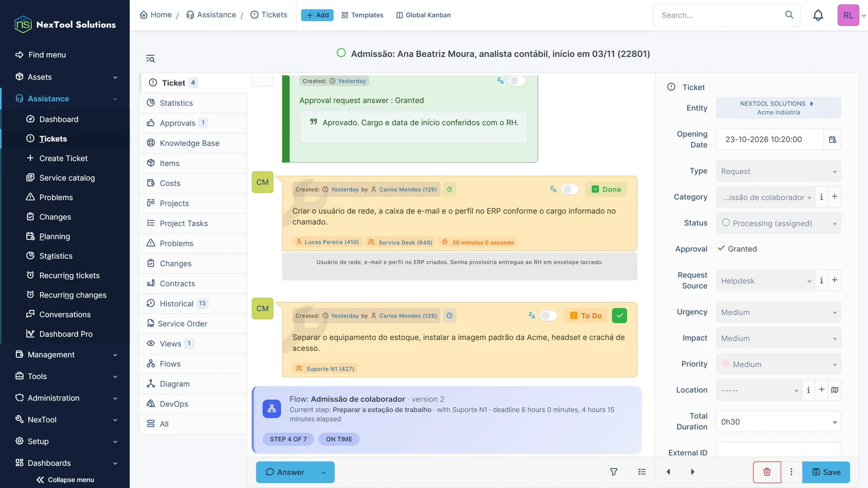Expand the Answer button dropdown arrow
Screen dimensions: 868x488
click(324, 472)
